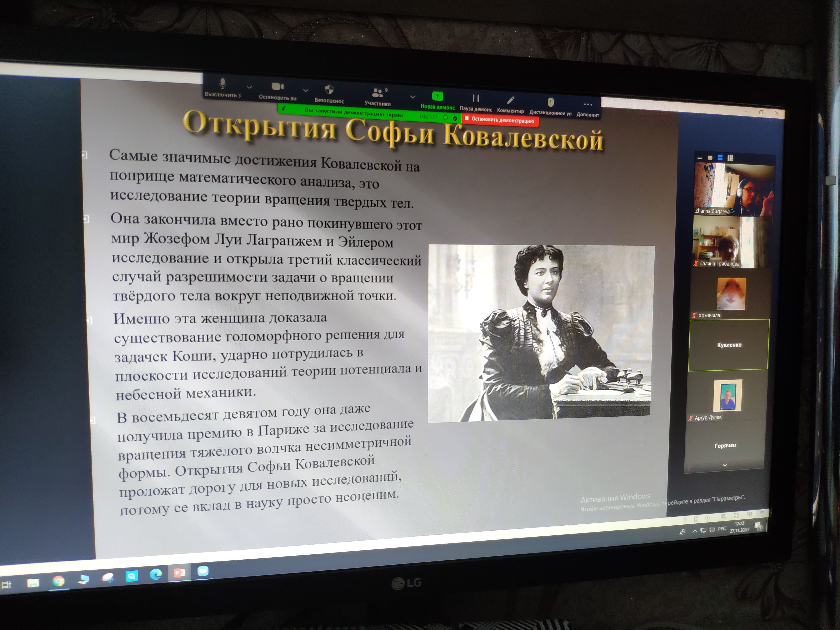Viewport: 840px width, 630px height.
Task: Switch video panel to thumbnail strip view
Action: [720, 157]
